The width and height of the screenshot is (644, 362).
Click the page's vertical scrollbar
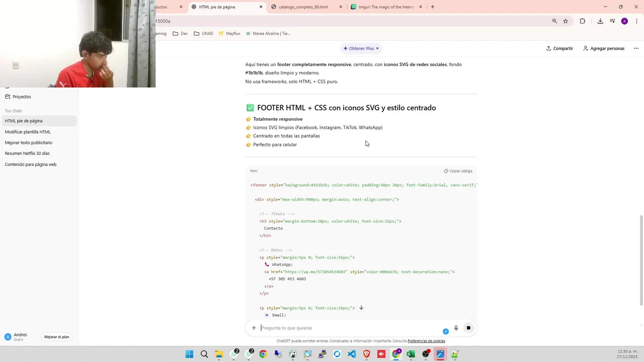tap(641, 260)
